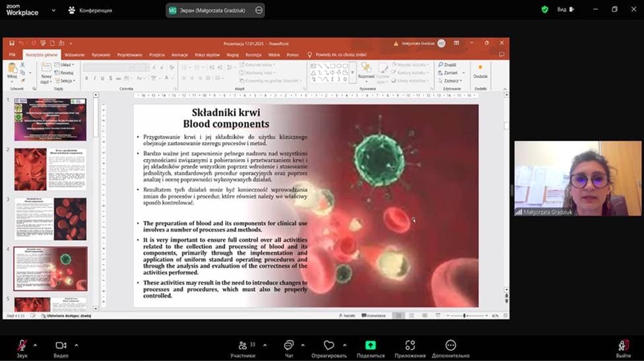The image size is (644, 361).
Task: Adjust the PowerPoint zoom slider
Action: [464, 315]
